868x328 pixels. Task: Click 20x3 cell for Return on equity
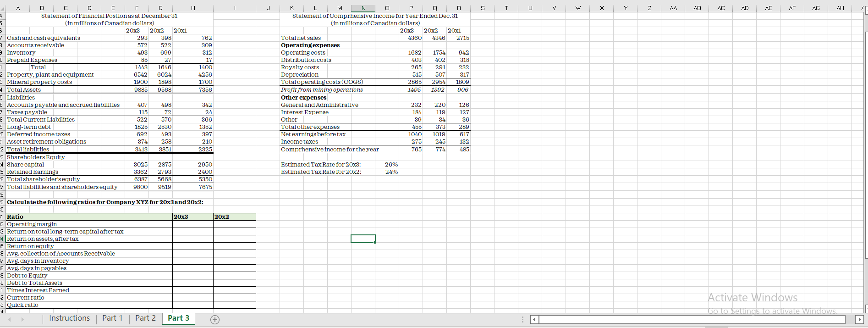point(193,246)
